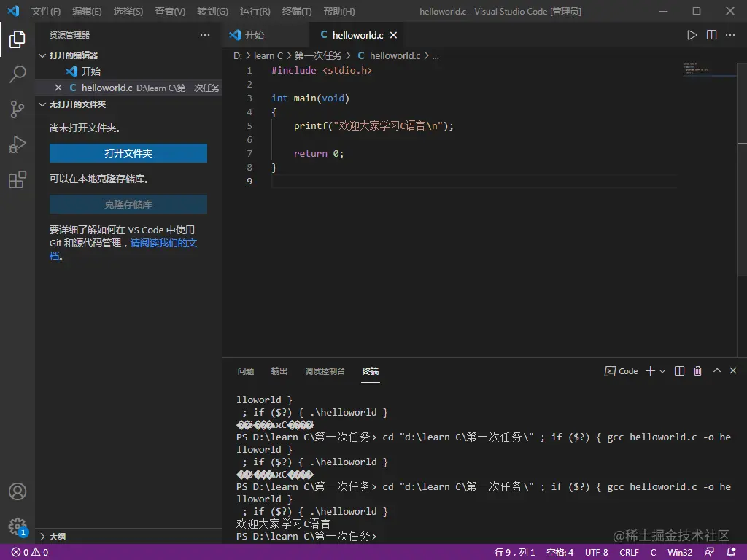Collapse the 无打开的文件夹 section
This screenshot has height=560, width=747.
[42, 104]
